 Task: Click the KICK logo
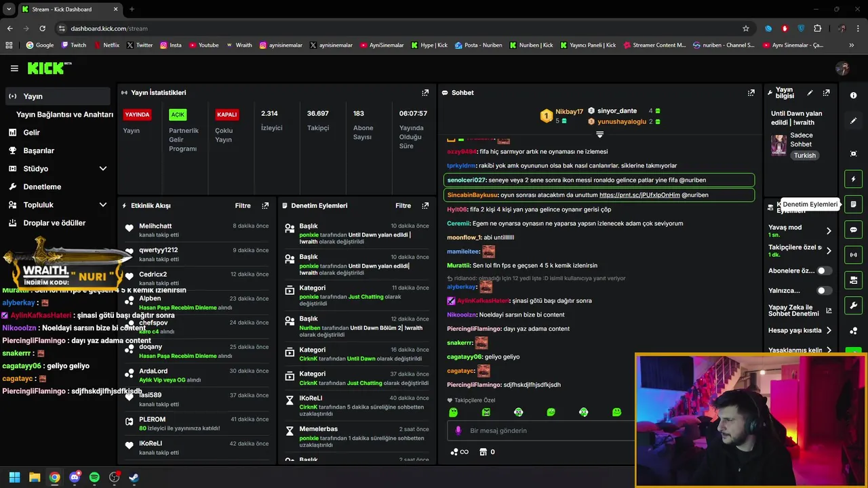(x=49, y=68)
